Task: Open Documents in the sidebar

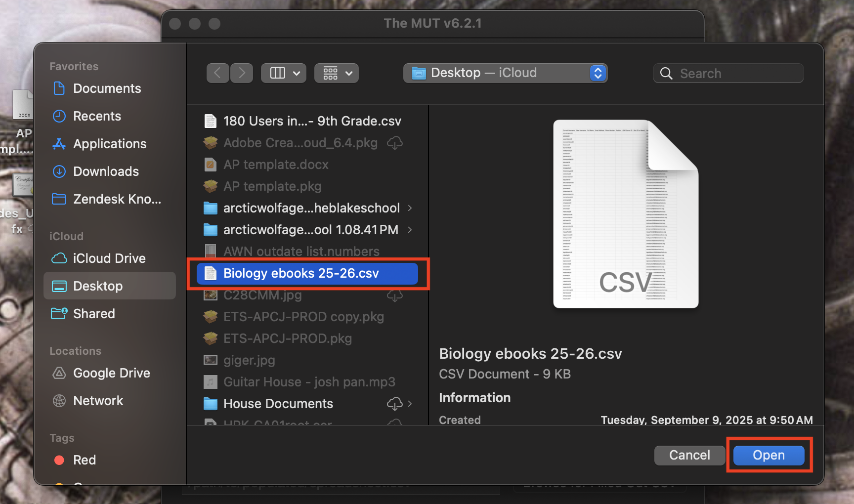Action: (x=110, y=88)
